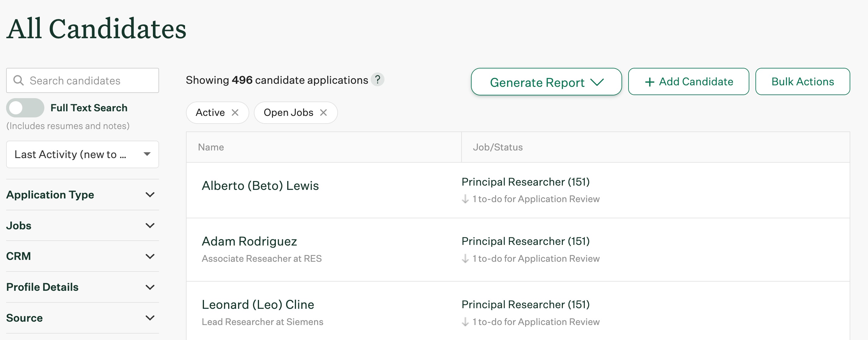Remove the Active filter chip
The image size is (868, 340).
point(235,113)
